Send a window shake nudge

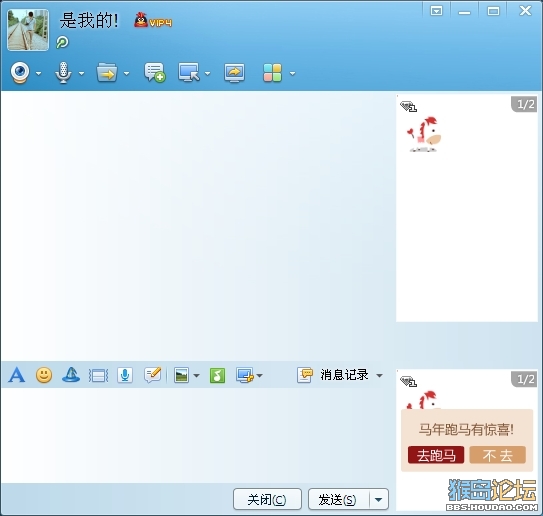98,375
